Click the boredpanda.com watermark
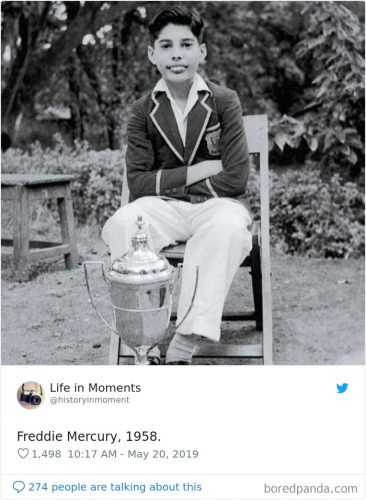 pos(311,489)
